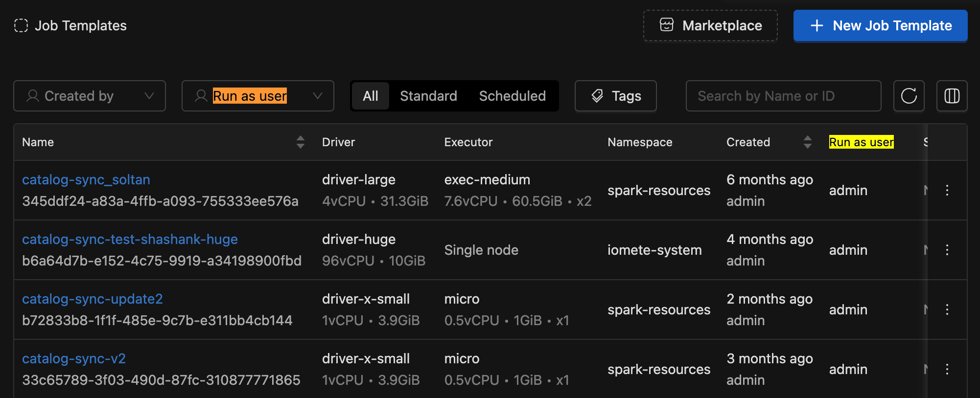Switch to the Scheduled templates filter

point(512,96)
